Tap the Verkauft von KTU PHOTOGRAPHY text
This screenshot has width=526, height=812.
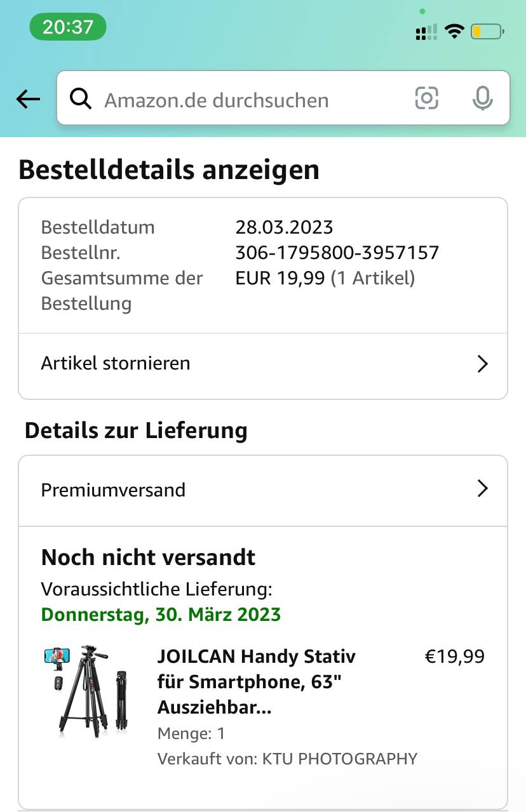click(287, 759)
